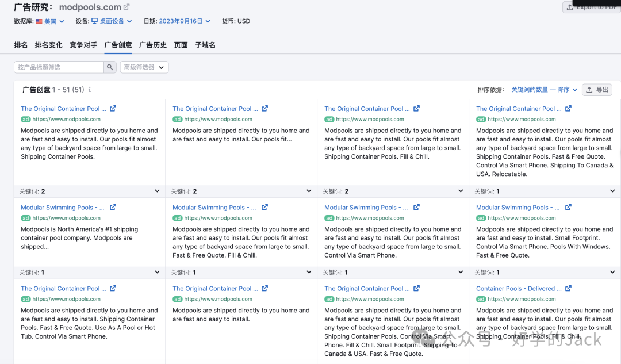Open external link icon of top-row ad ending 'Fill & Chill.' with 2 keywords
This screenshot has height=364, width=621.
[x=416, y=108]
